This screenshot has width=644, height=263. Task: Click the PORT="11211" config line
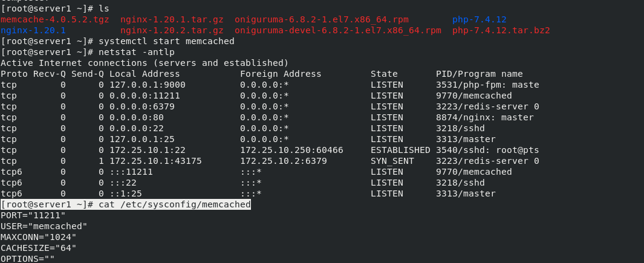coord(33,215)
